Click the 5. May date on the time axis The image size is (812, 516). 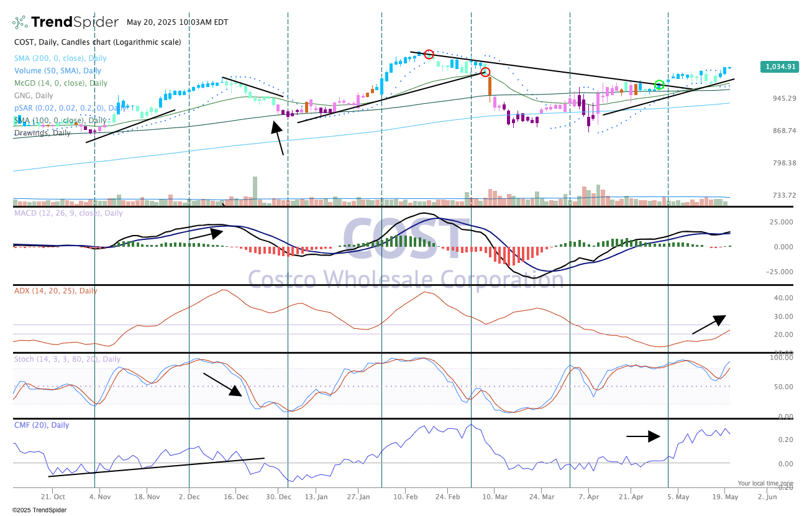[x=678, y=497]
